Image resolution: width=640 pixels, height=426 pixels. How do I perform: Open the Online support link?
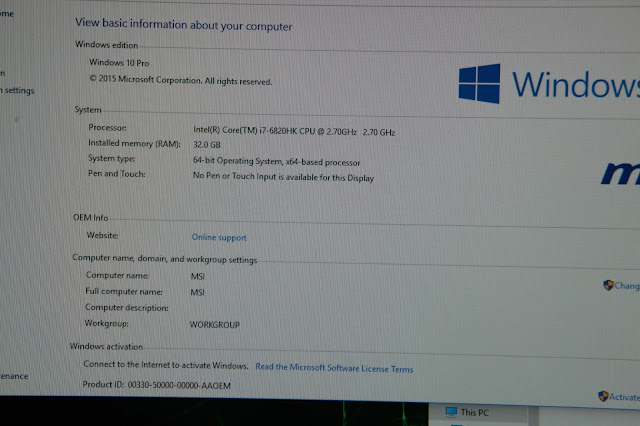(x=219, y=237)
